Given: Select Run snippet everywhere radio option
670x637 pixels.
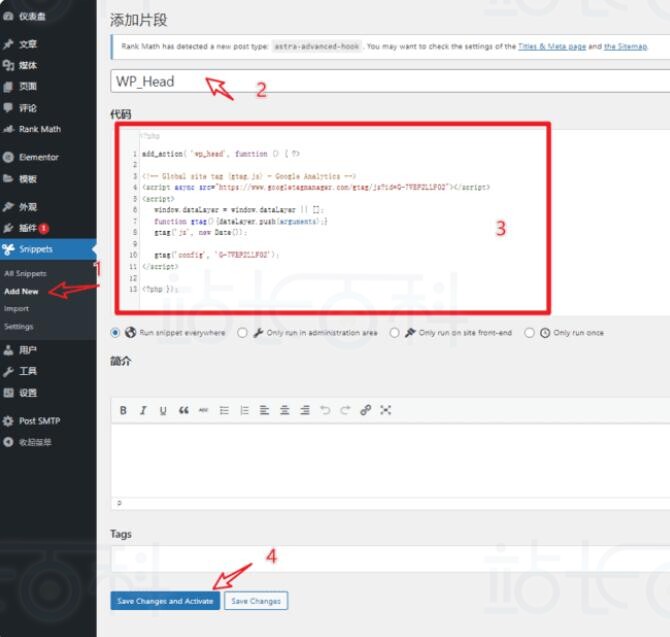Looking at the screenshot, I should click(115, 332).
